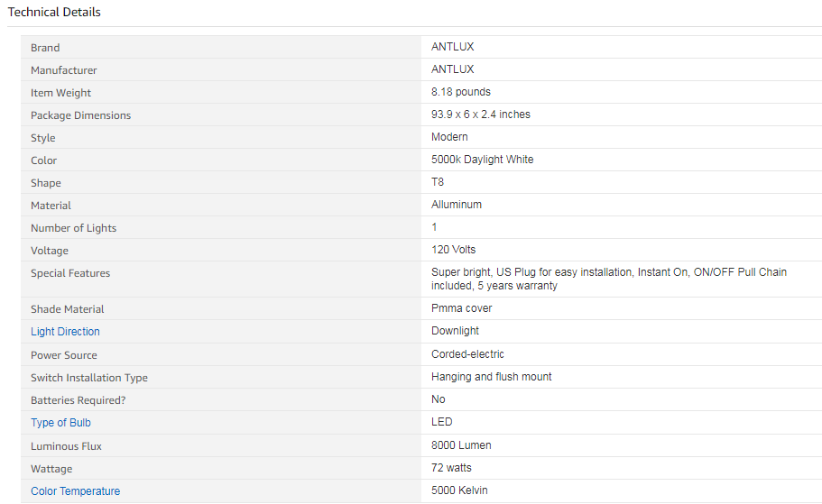Select the package dimensions value
Image resolution: width=822 pixels, height=504 pixels.
coord(481,115)
